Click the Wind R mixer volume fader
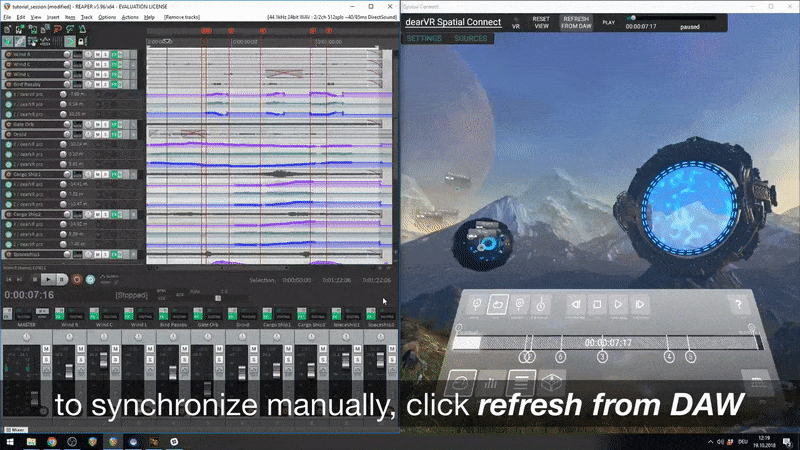 click(x=69, y=371)
